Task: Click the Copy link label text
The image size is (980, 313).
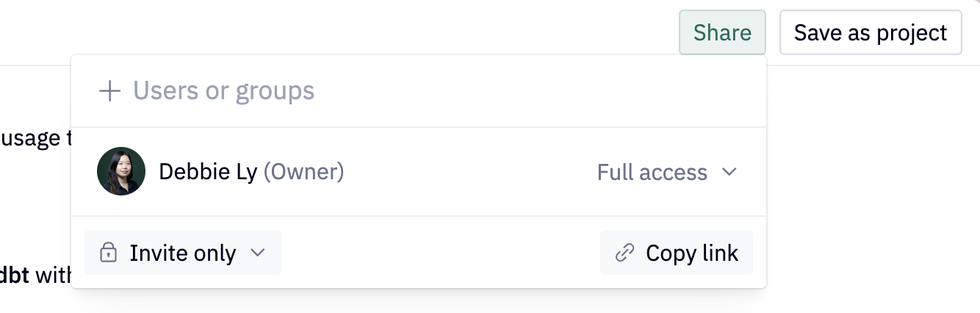Action: point(692,253)
